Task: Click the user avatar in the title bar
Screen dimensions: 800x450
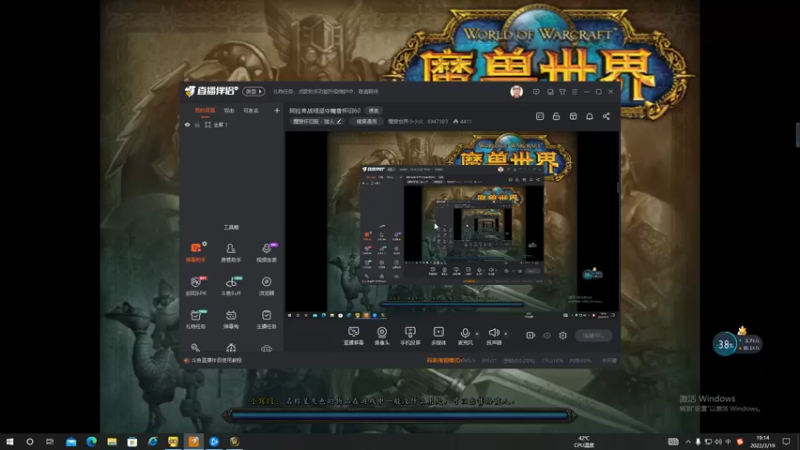Action: 516,92
